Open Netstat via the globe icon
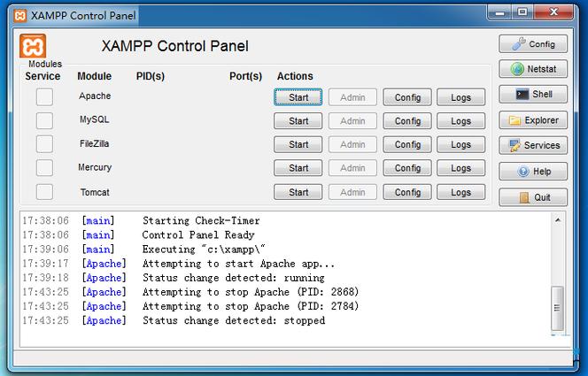This screenshot has width=588, height=376. (x=533, y=69)
